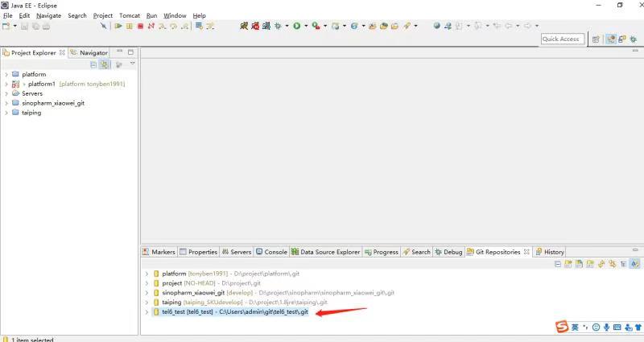Switch to the Data Source Explorer tab
Viewport: 644px width, 342px height.
[326, 252]
